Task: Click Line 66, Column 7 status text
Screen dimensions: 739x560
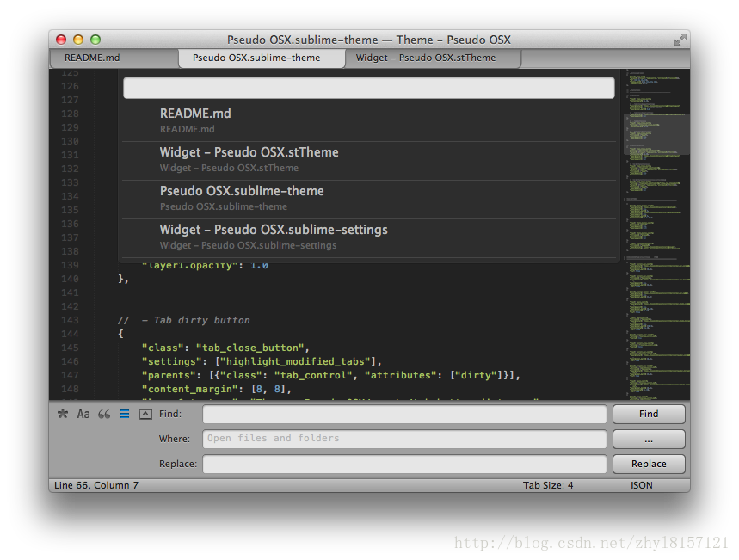Action: click(x=96, y=485)
